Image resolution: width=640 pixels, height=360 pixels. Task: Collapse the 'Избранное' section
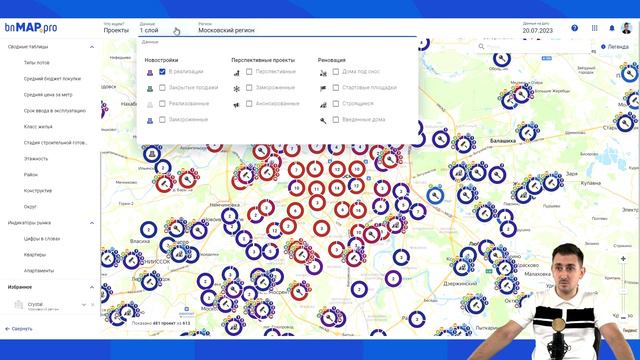pos(92,287)
